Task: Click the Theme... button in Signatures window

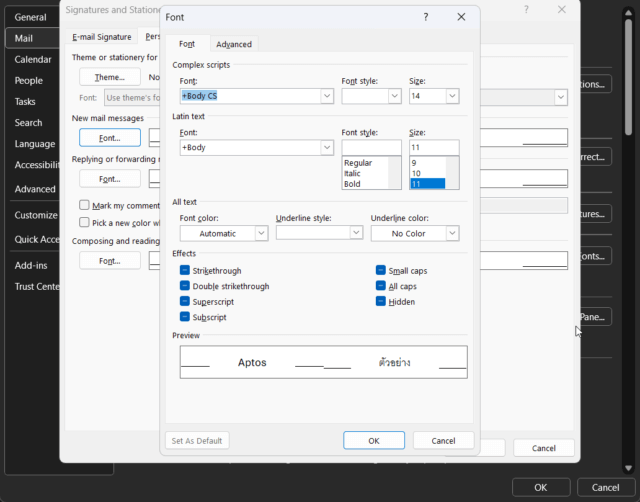Action: 110,77
